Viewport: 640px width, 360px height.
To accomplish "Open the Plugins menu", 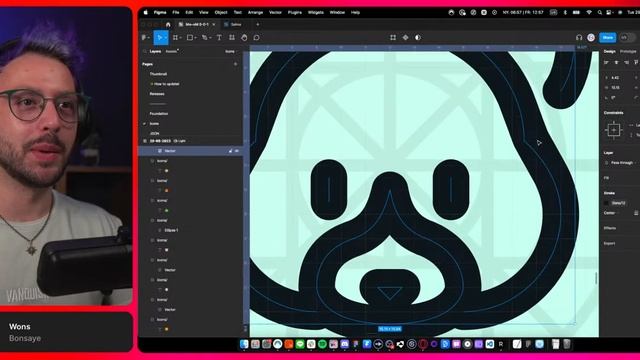I will click(295, 13).
